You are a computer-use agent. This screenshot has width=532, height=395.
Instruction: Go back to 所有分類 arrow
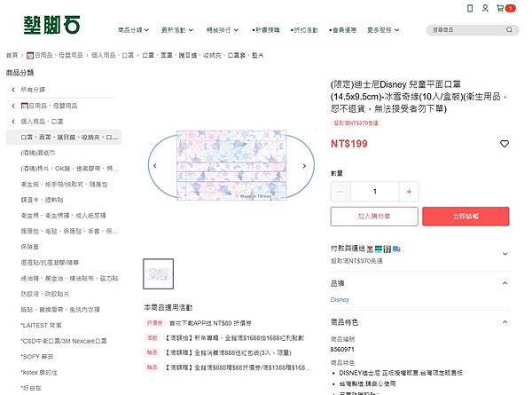click(13, 90)
